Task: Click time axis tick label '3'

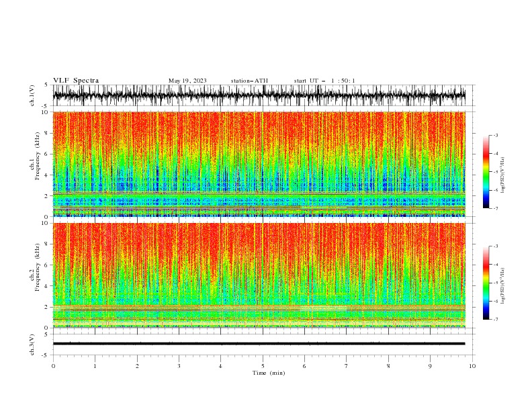Action: tap(179, 366)
